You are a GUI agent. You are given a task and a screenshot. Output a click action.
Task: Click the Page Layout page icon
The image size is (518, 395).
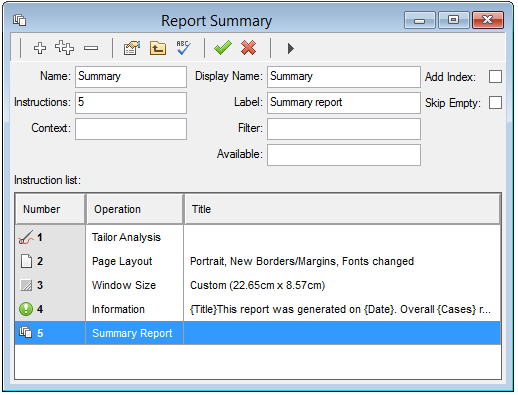(26, 261)
